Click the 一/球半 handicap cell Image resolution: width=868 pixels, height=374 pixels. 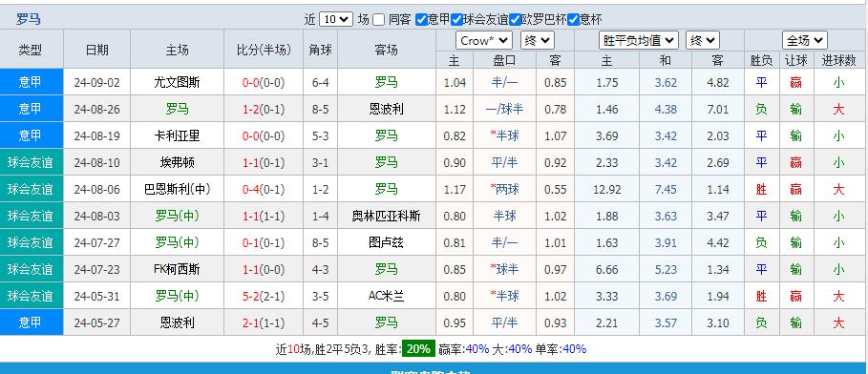pyautogui.click(x=504, y=109)
